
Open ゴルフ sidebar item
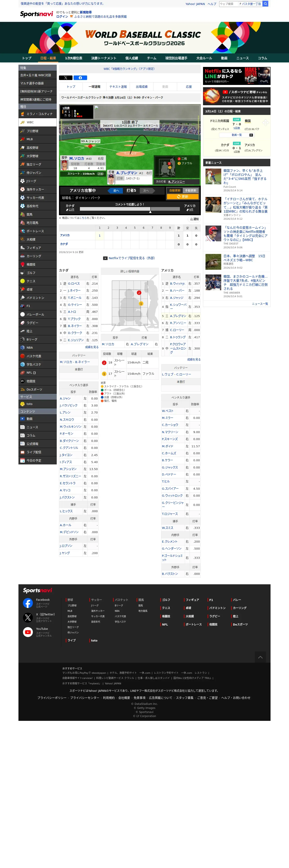37,273
